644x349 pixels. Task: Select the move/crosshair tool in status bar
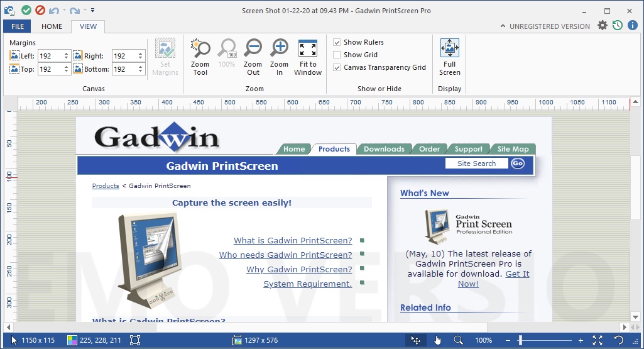point(416,340)
